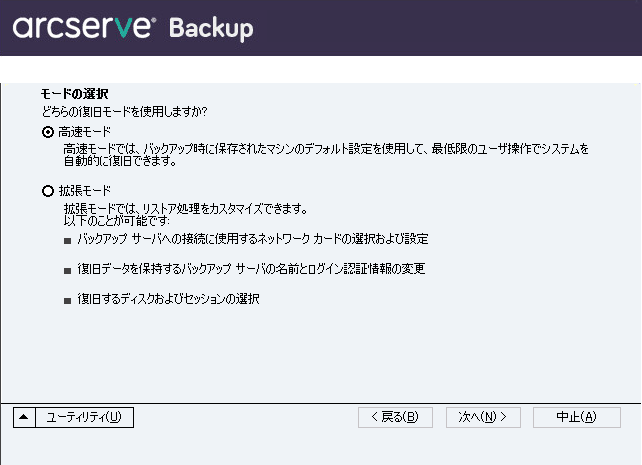Proceed with 次へ(N) button
Screen dimensions: 642x465
[x=483, y=417]
